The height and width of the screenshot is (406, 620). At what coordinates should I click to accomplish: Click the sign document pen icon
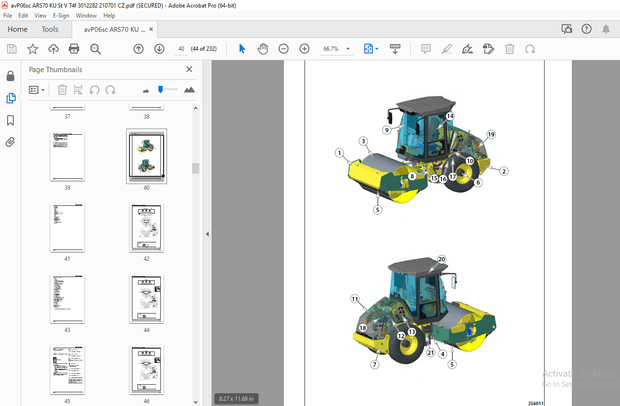(467, 49)
